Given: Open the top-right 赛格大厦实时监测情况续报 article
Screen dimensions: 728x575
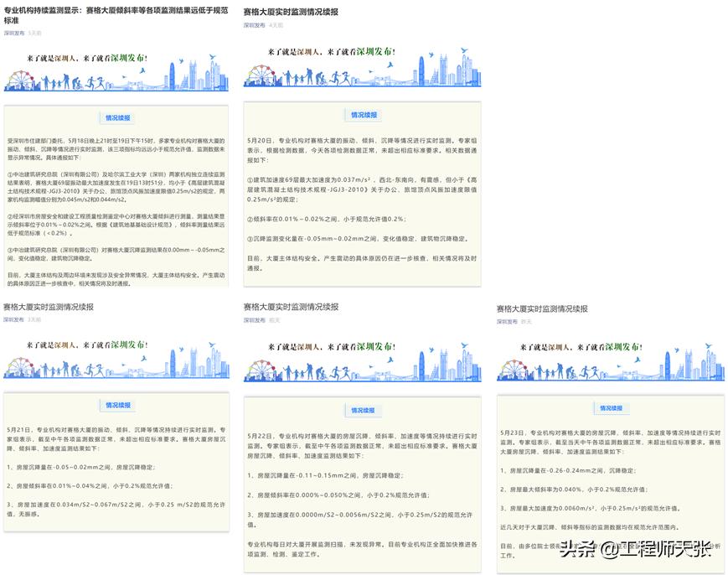Looking at the screenshot, I should pyautogui.click(x=293, y=12).
